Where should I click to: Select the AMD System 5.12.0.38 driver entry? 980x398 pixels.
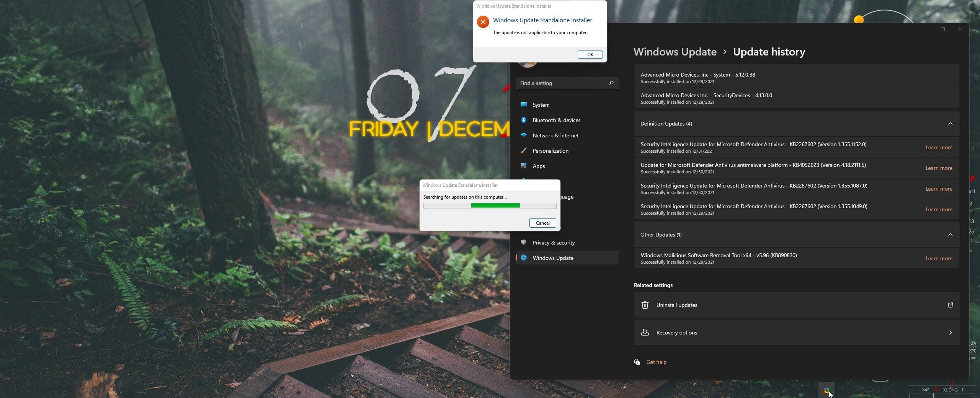click(797, 78)
